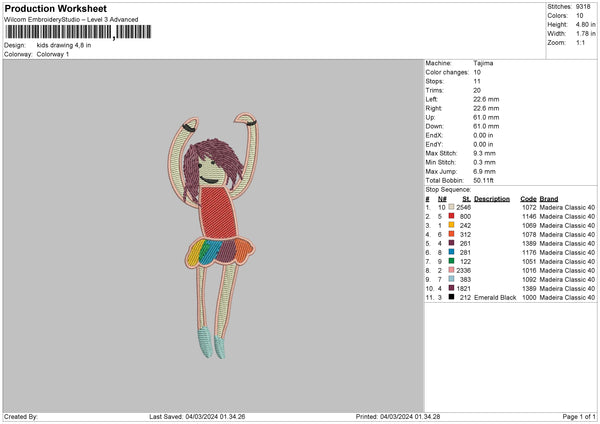Click the beige color swatch in stop 1
The height and width of the screenshot is (424, 600).
coord(452,206)
